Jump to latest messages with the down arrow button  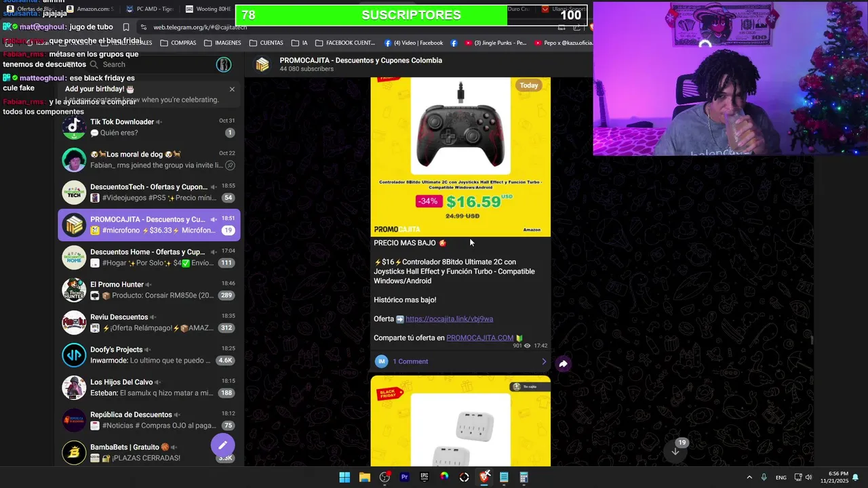[x=675, y=451]
